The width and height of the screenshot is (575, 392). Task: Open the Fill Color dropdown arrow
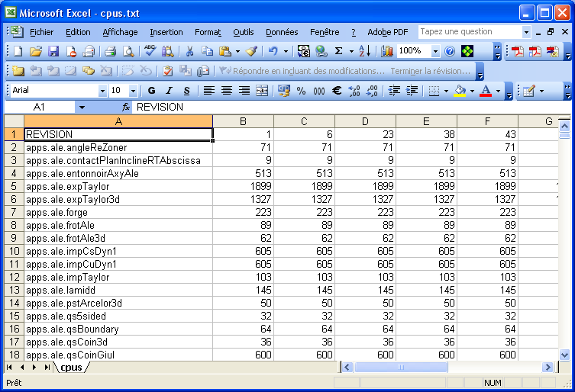(x=473, y=91)
